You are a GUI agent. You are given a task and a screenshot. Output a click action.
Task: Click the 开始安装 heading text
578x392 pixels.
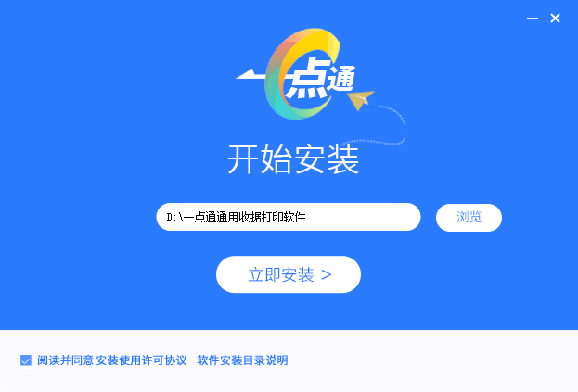pos(293,159)
